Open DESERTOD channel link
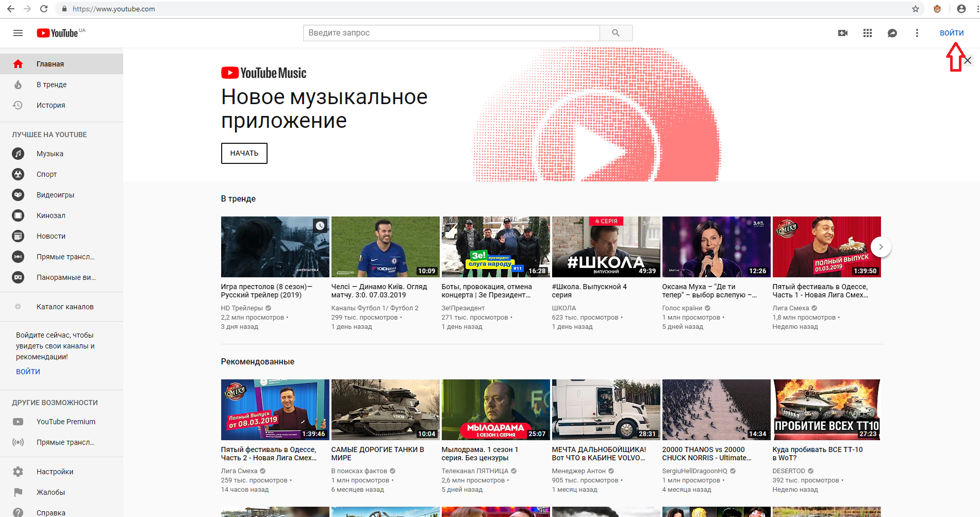980x517 pixels. (789, 471)
